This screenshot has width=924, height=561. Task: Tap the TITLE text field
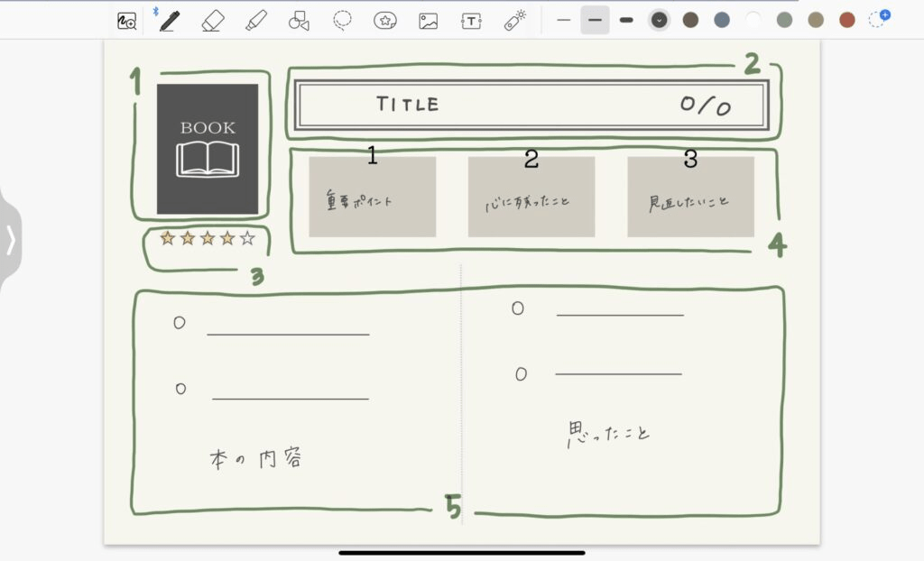pyautogui.click(x=408, y=105)
